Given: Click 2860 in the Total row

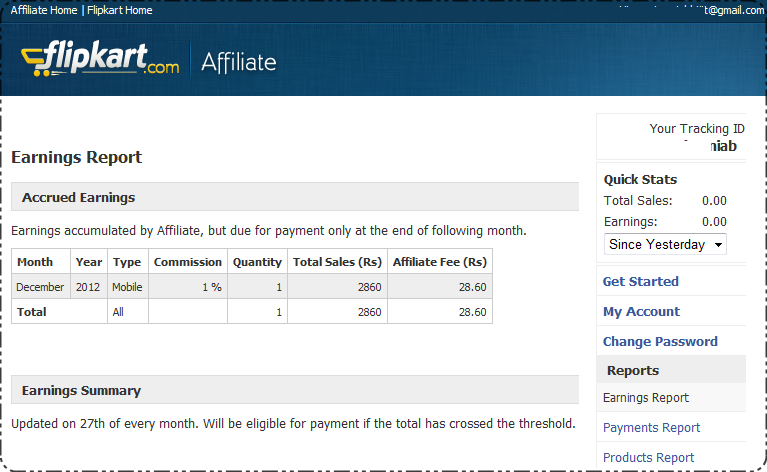Looking at the screenshot, I should point(369,312).
